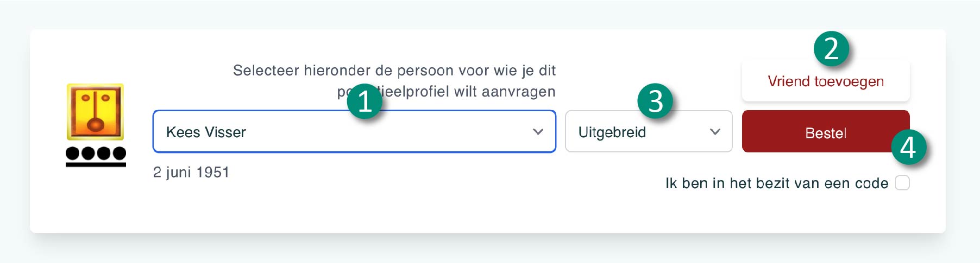Click the green number 4 badge
Viewport: 980px width, 263px height.
908,147
